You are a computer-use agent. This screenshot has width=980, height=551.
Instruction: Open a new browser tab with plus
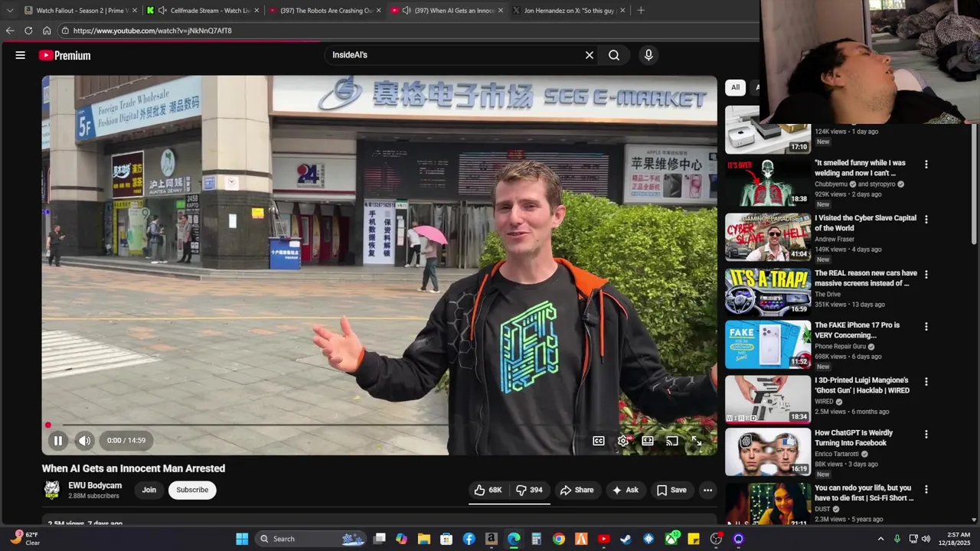click(641, 11)
